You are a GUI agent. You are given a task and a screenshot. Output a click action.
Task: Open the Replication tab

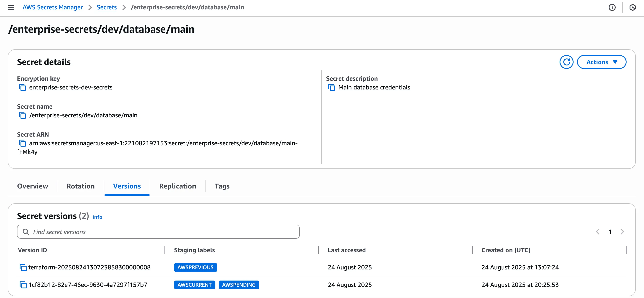pos(178,186)
